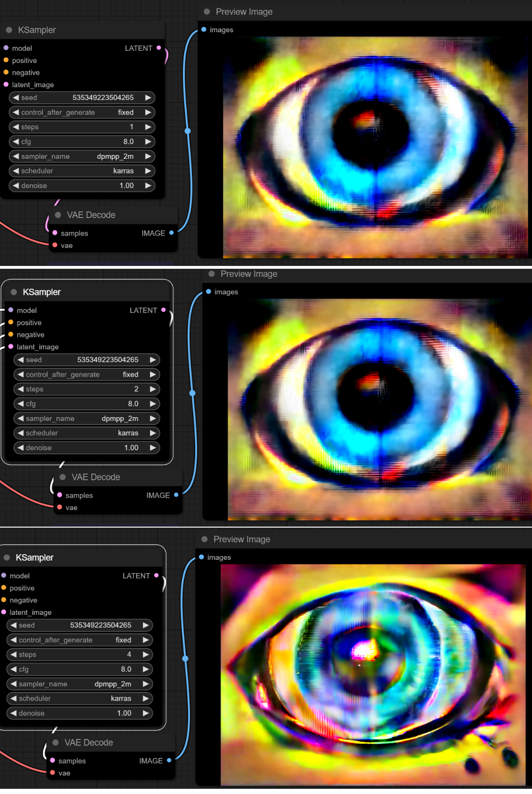Image resolution: width=532 pixels, height=794 pixels.
Task: Click the LATENT output port on the top KSampler
Action: [x=159, y=48]
